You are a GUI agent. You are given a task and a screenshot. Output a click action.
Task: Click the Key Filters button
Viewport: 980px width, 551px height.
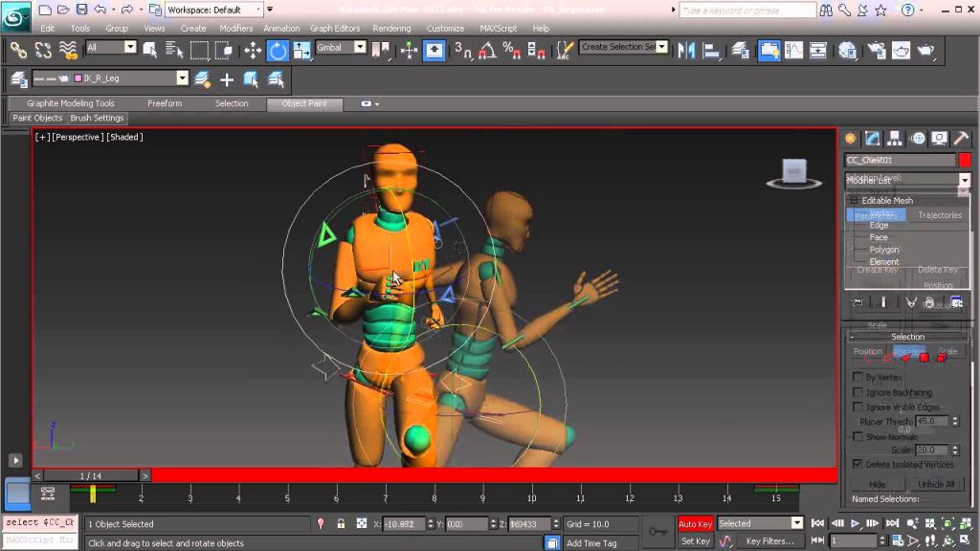click(x=769, y=541)
